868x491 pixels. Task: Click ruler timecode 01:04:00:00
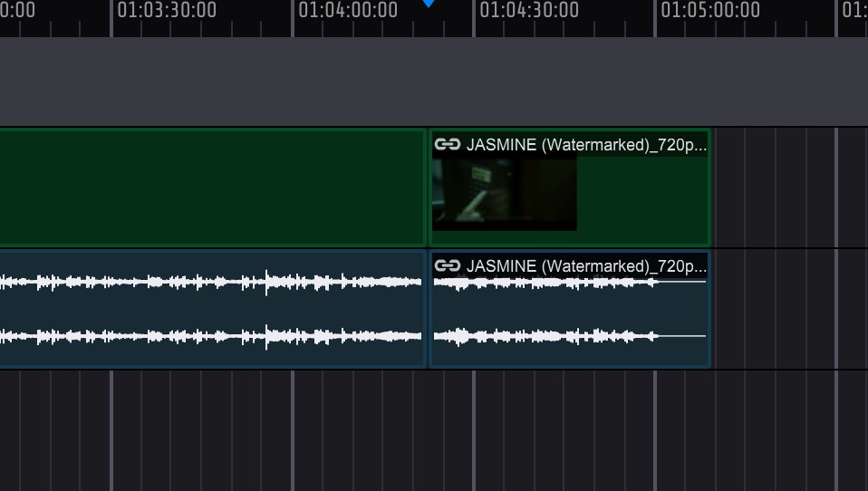[348, 10]
